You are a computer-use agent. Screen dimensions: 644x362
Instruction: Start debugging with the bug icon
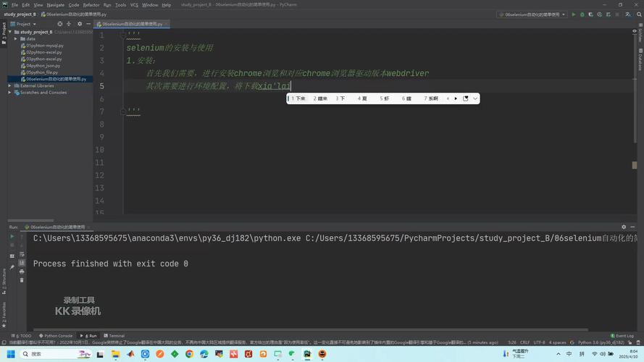(582, 14)
